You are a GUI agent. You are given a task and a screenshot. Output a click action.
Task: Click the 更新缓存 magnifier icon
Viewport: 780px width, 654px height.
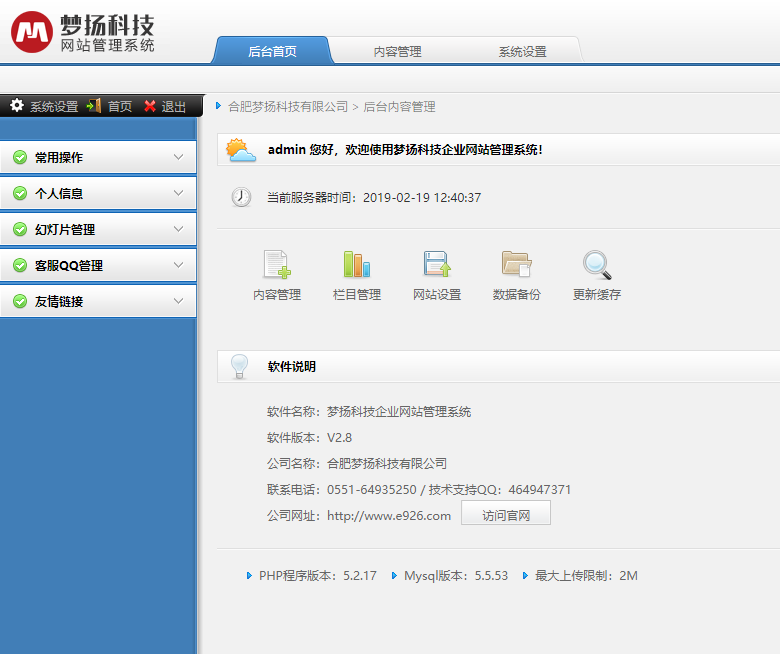coord(597,264)
